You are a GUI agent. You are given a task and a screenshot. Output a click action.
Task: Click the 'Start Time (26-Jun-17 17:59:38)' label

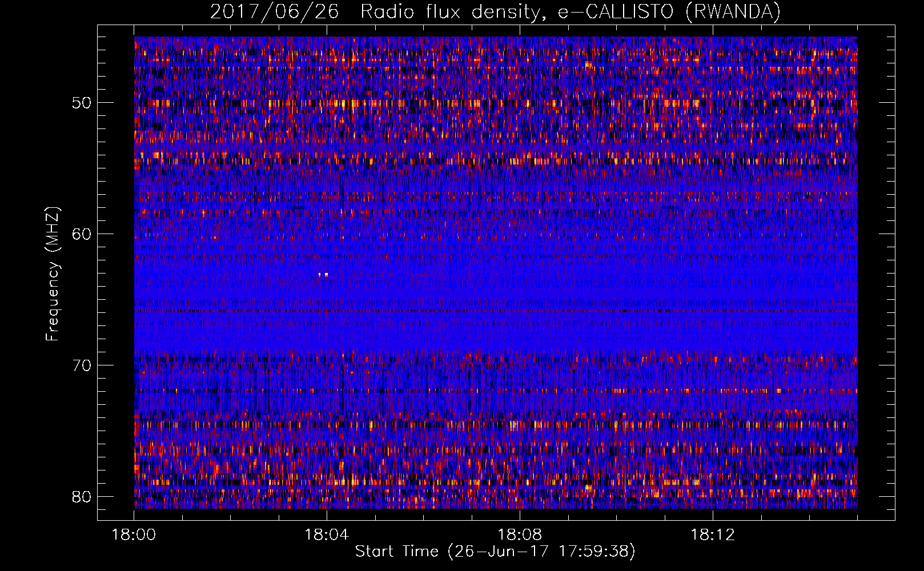pyautogui.click(x=495, y=552)
